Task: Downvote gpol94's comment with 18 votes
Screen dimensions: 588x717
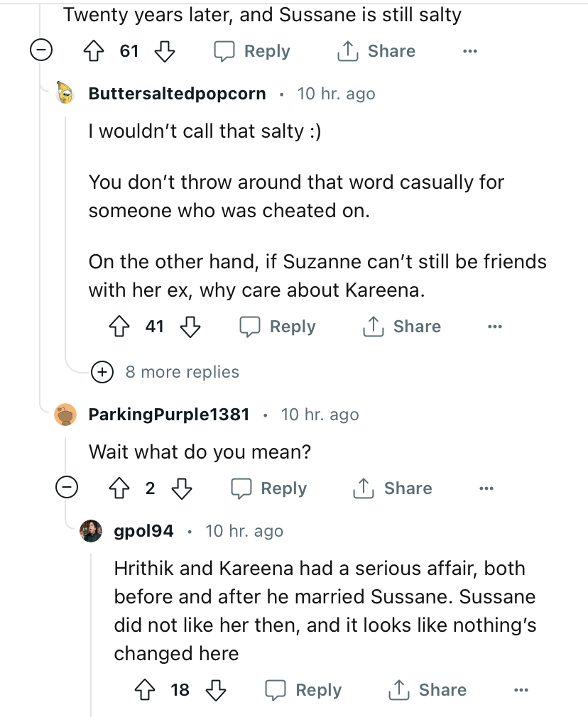Action: (x=215, y=690)
